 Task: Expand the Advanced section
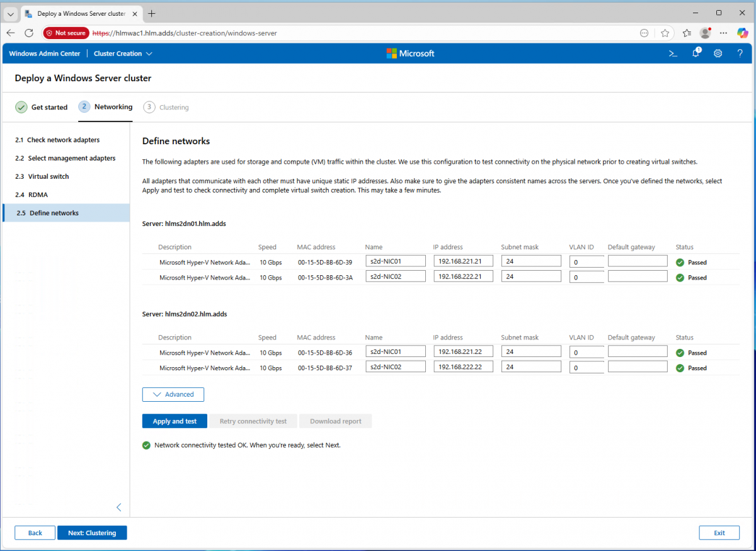[173, 394]
